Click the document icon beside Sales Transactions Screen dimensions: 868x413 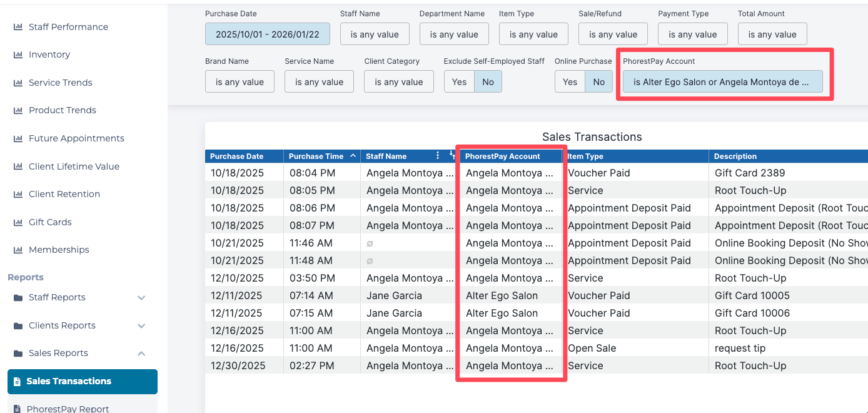[18, 382]
